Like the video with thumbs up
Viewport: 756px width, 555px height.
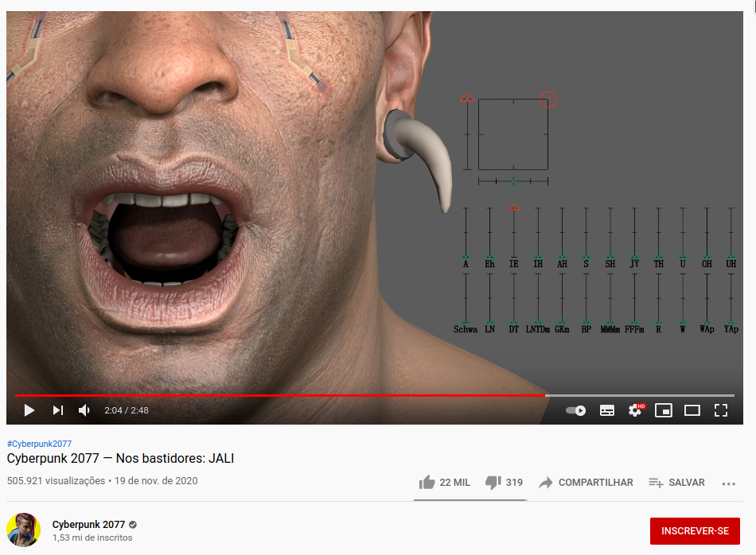tap(444, 483)
